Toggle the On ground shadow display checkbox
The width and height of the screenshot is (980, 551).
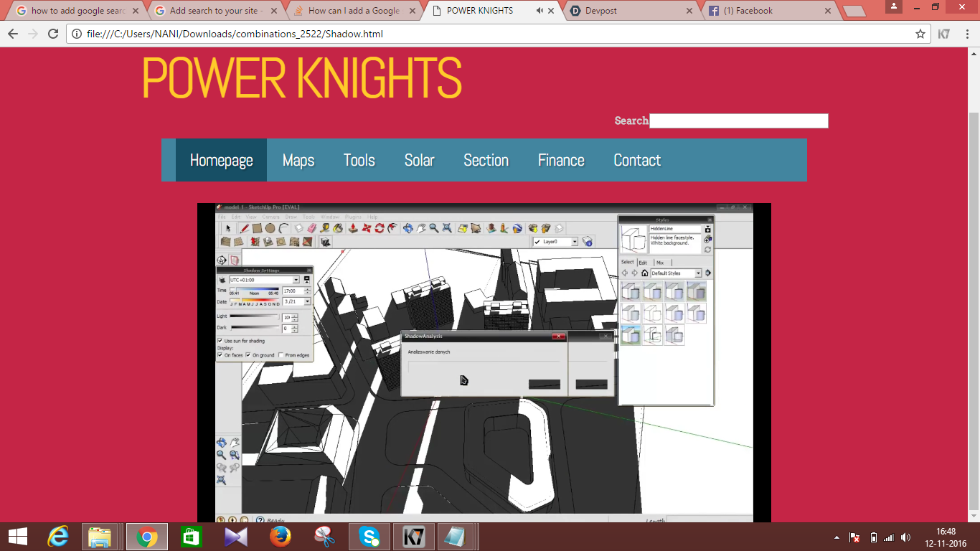pyautogui.click(x=248, y=355)
